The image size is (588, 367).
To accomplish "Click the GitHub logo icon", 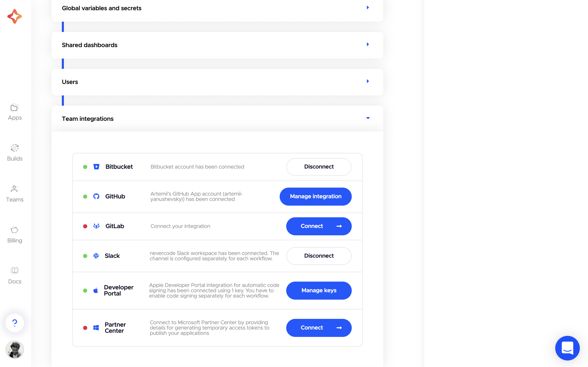I will (96, 197).
